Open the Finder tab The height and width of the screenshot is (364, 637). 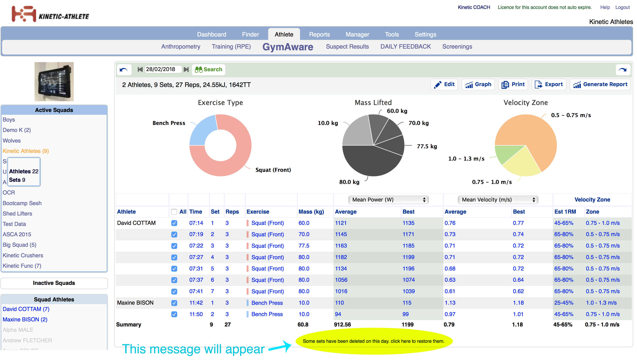[250, 35]
